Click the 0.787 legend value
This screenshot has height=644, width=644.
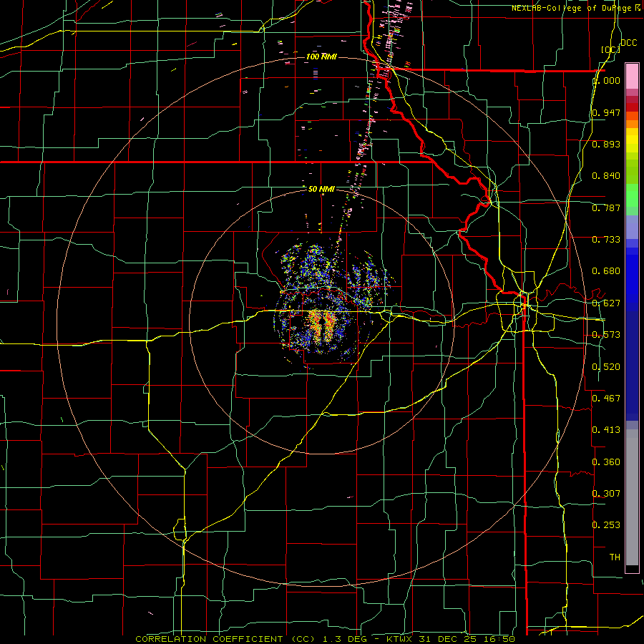(x=606, y=208)
